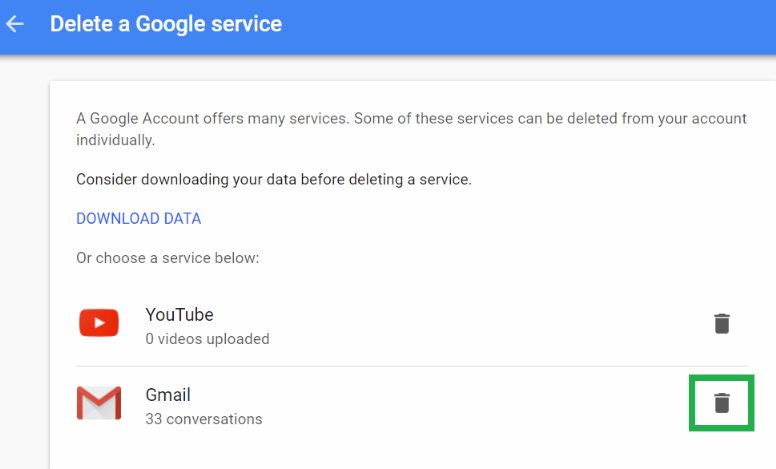Click the 'Consider downloading your data' sentence
Viewport: 776px width, 469px height.
pyautogui.click(x=274, y=179)
